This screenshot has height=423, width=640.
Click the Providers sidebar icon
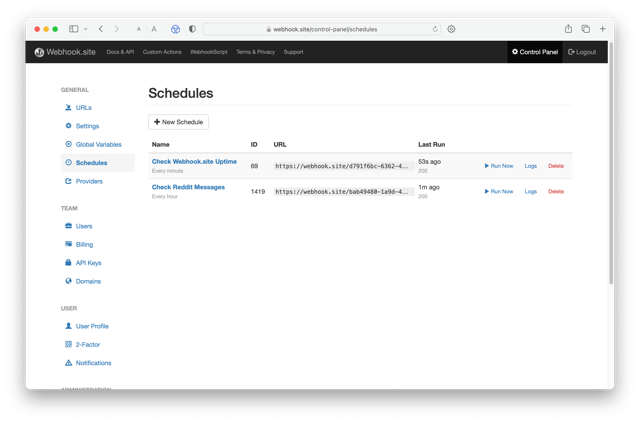[68, 182]
